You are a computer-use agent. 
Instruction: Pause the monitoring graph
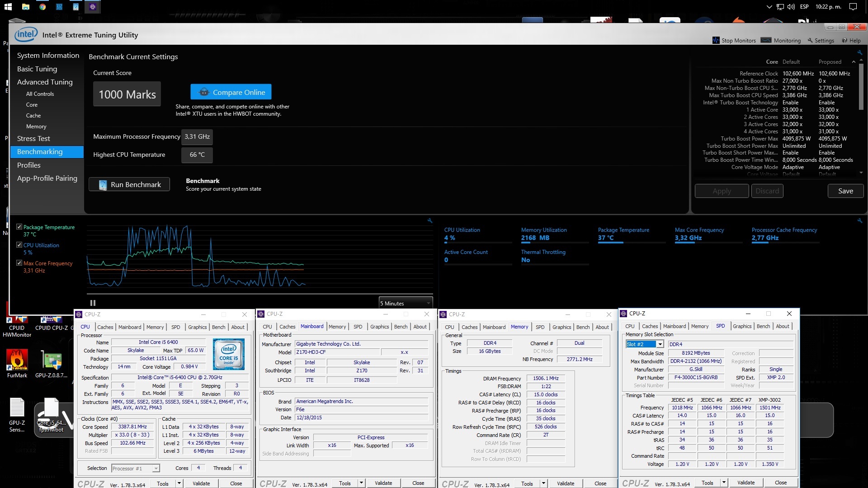(x=93, y=303)
